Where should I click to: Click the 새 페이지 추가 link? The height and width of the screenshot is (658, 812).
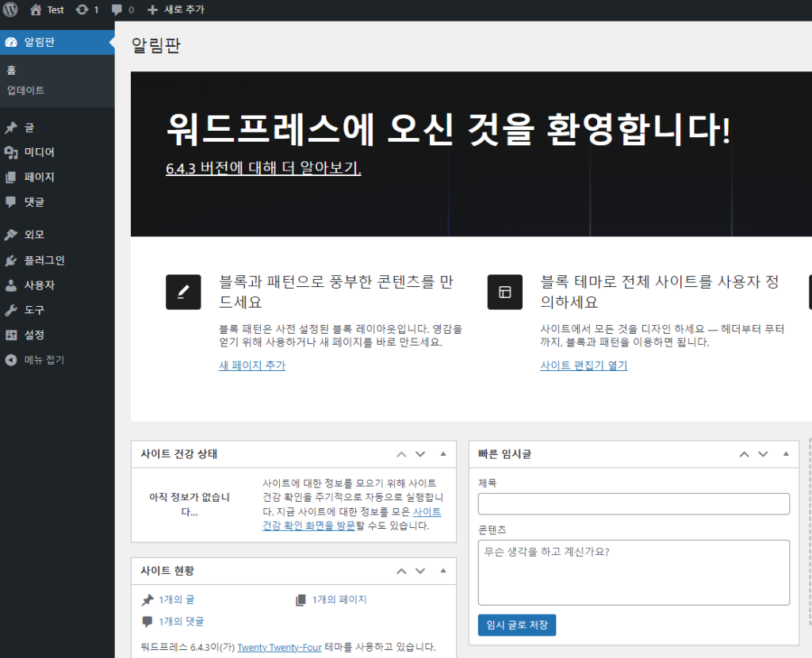pos(252,365)
